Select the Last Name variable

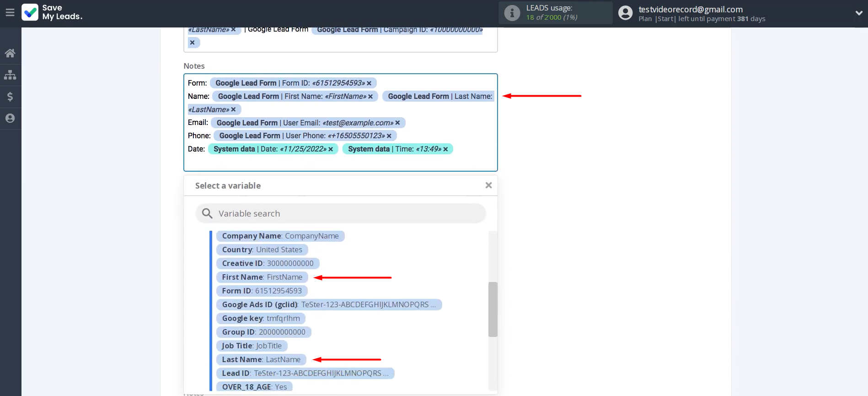coord(261,360)
